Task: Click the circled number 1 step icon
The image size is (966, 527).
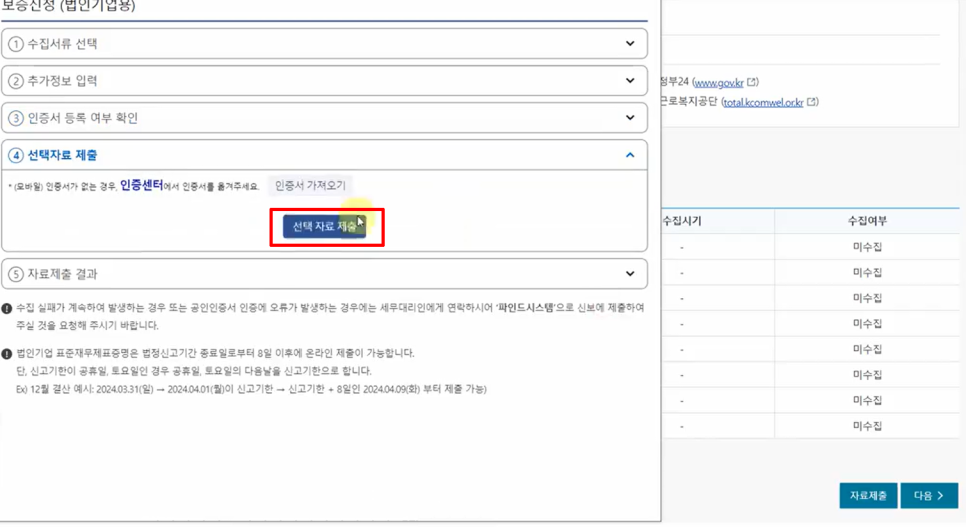Action: click(x=16, y=44)
